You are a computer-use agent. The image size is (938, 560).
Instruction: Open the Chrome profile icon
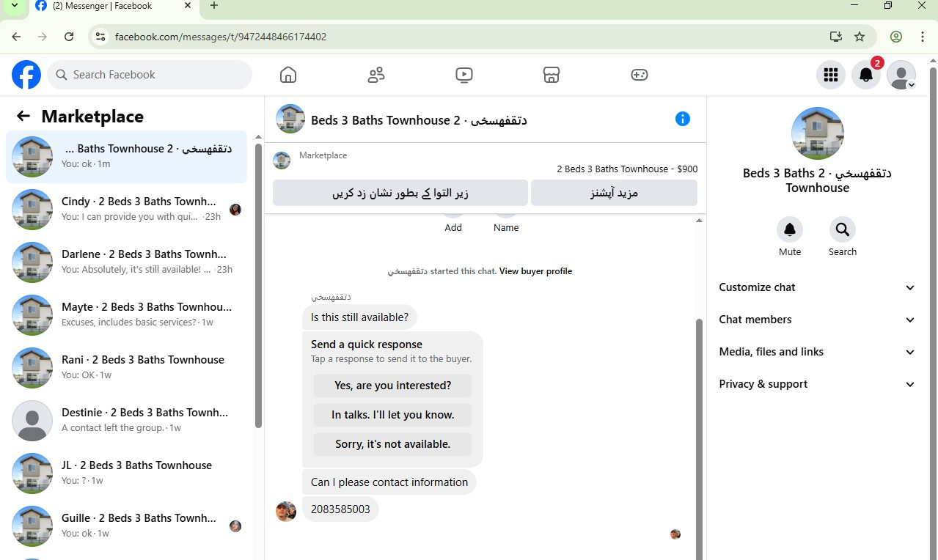[x=896, y=37]
